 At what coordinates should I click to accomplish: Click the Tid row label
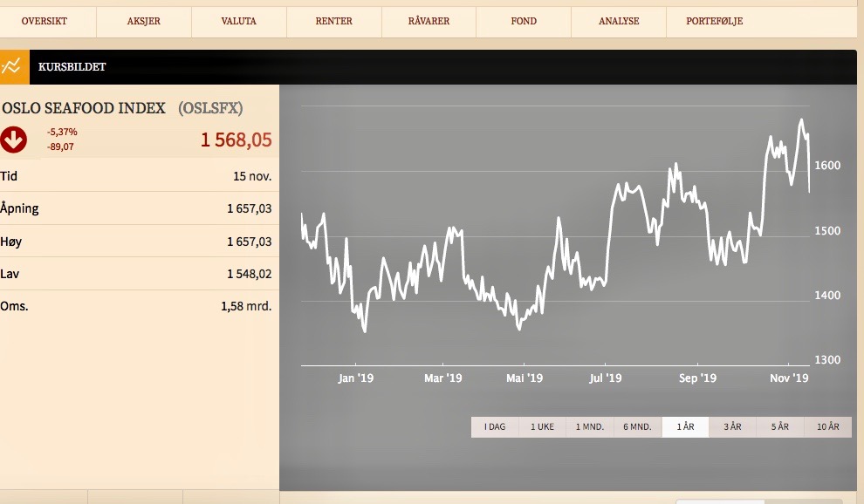(x=9, y=177)
